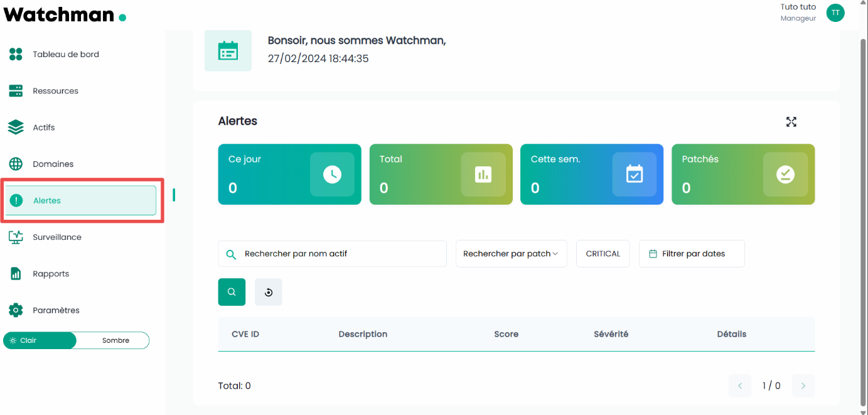The width and height of the screenshot is (868, 415).
Task: Click the Patchés alerts card
Action: pyautogui.click(x=743, y=175)
